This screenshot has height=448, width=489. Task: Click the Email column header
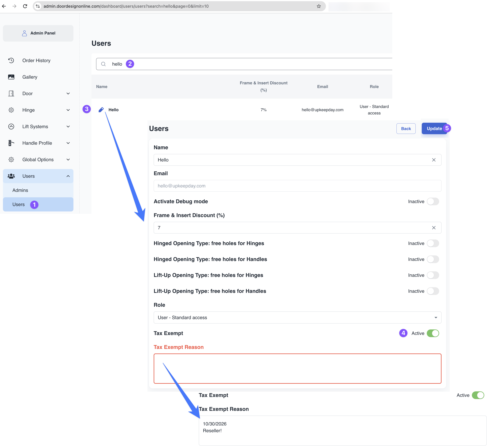pyautogui.click(x=322, y=87)
